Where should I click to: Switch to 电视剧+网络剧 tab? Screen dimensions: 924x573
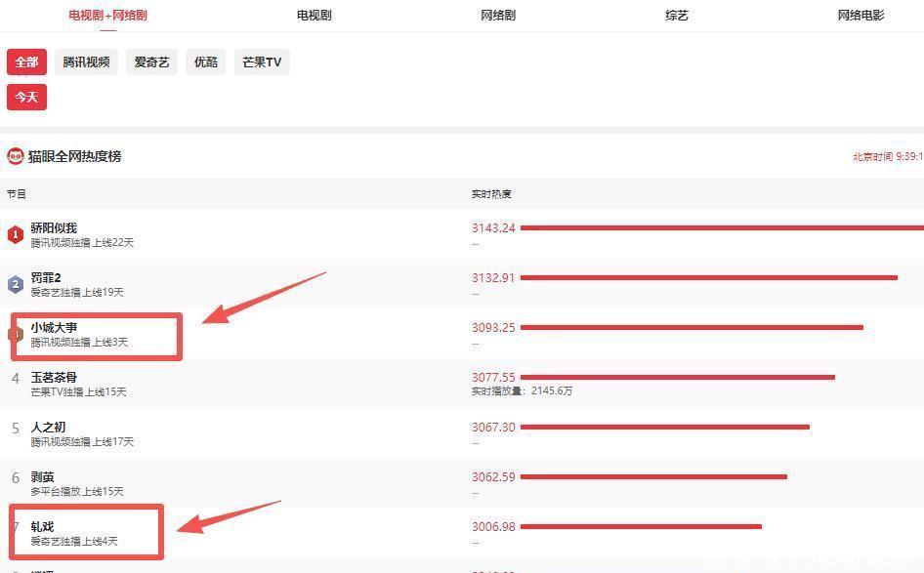[107, 16]
